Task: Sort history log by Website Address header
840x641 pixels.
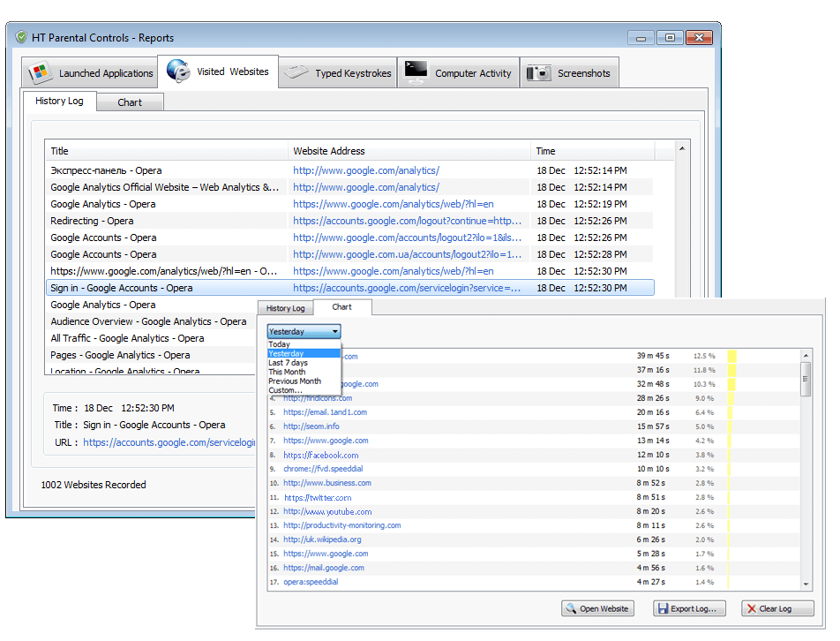Action: point(409,151)
